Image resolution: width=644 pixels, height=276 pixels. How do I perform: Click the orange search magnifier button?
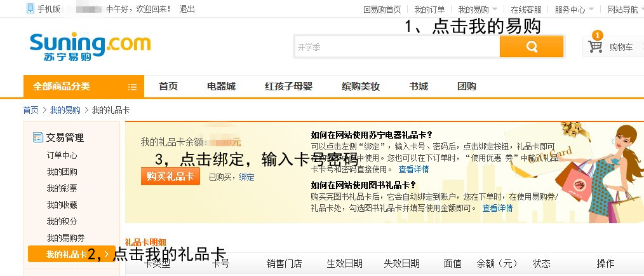[x=532, y=46]
